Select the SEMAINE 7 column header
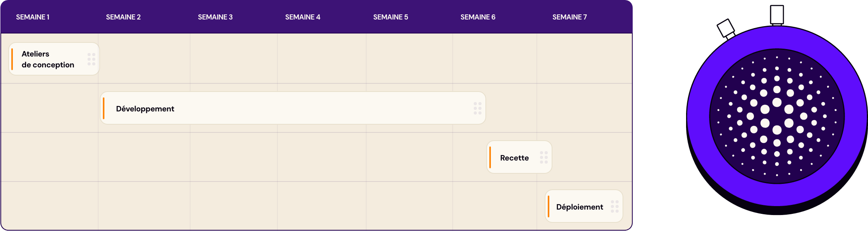The height and width of the screenshot is (231, 868). click(570, 17)
